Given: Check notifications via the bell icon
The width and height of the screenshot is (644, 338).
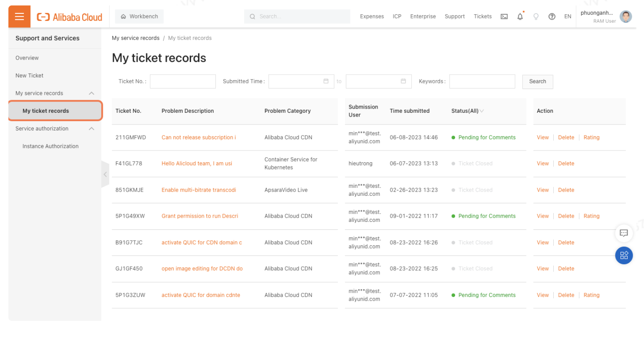Looking at the screenshot, I should (x=520, y=16).
